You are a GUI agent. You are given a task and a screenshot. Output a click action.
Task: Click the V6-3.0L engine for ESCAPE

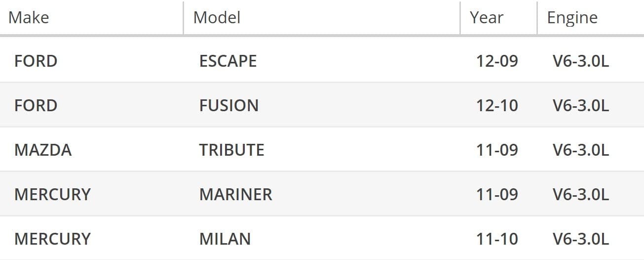point(581,61)
